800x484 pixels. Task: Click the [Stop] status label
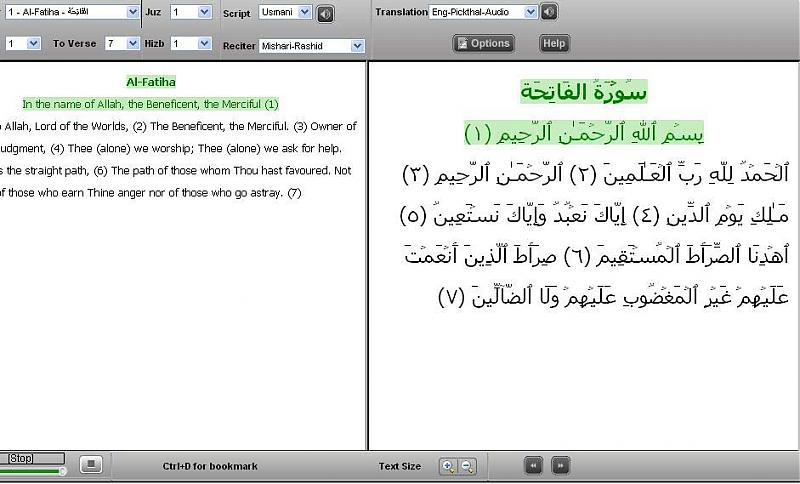[21, 458]
